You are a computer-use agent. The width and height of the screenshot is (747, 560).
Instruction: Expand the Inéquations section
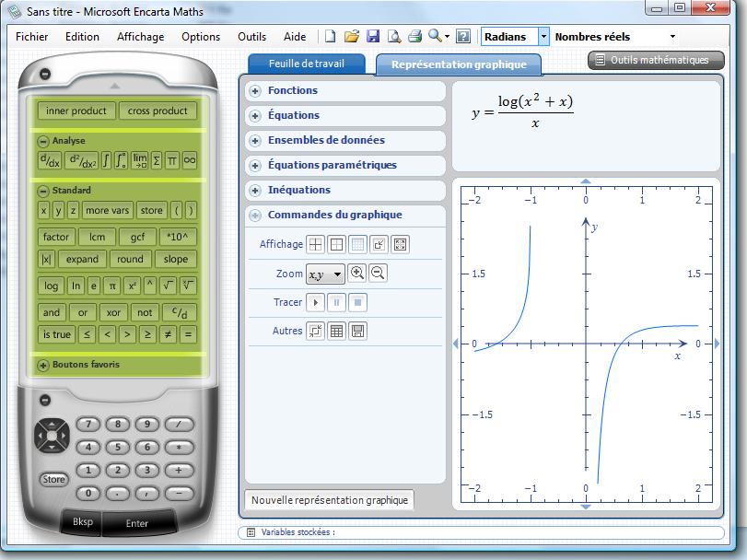click(x=255, y=191)
